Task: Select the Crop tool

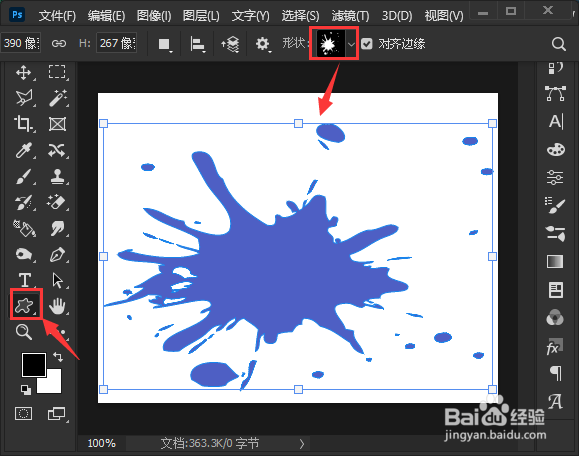Action: pos(24,124)
